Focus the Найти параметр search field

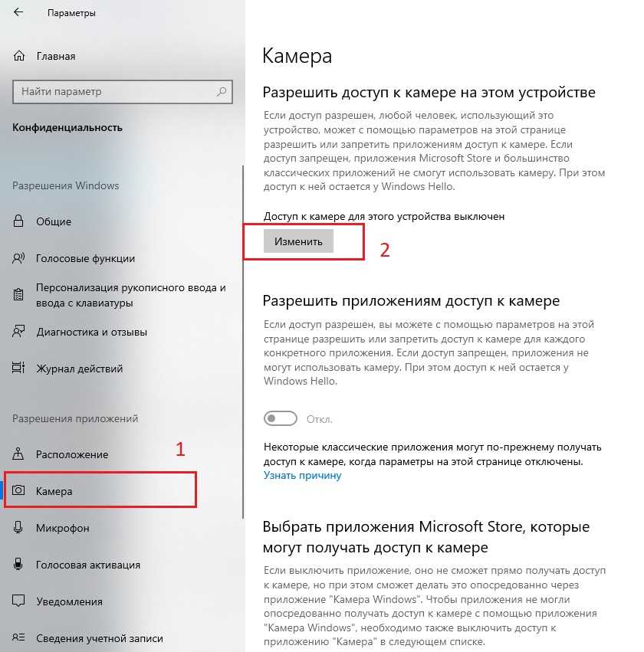[x=123, y=91]
